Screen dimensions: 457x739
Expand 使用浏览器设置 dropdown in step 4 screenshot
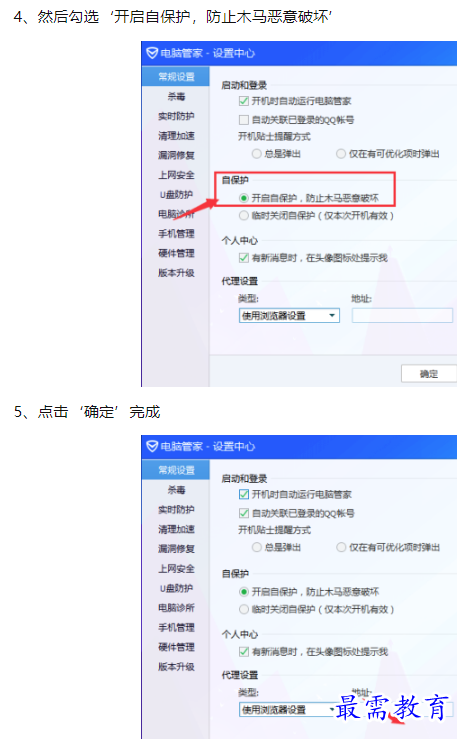click(289, 315)
